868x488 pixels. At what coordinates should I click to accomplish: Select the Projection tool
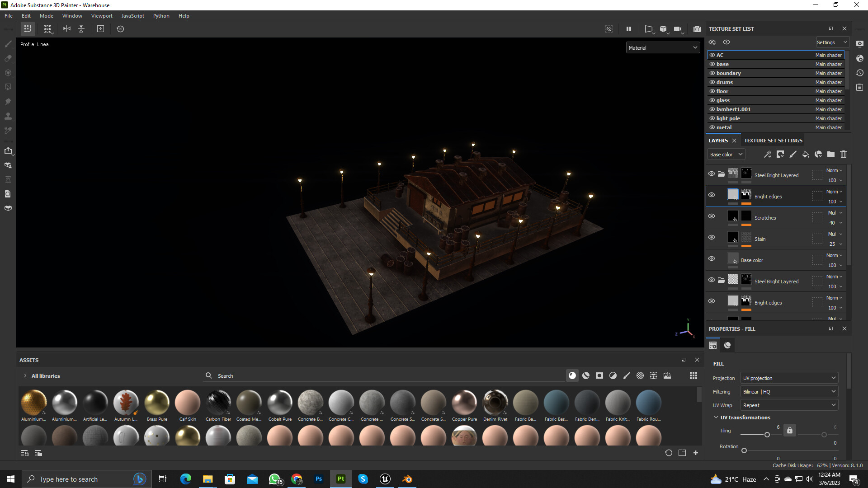click(8, 73)
